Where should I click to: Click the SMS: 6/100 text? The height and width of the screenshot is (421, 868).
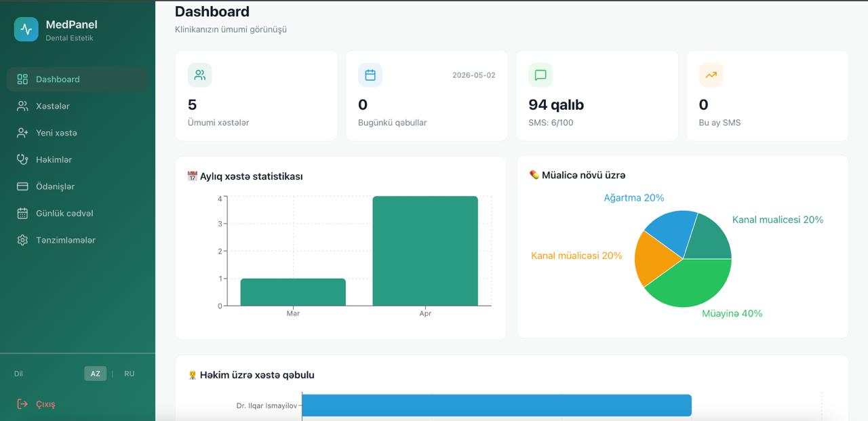(551, 123)
